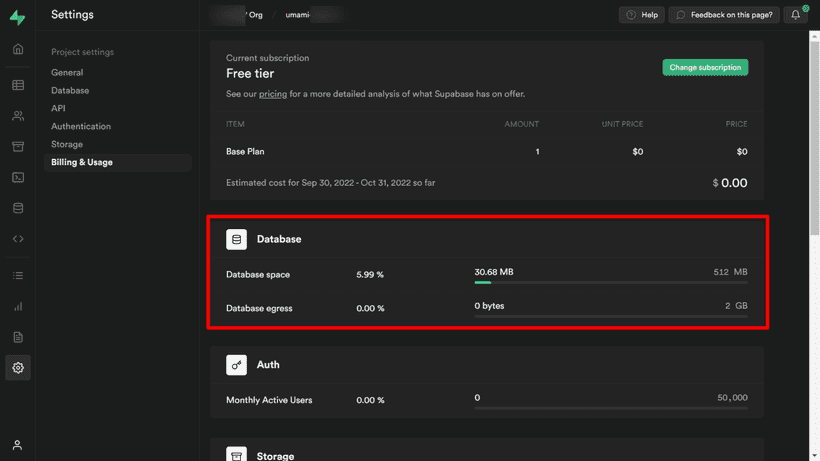The width and height of the screenshot is (820, 461).
Task: Click the Monthly Active Users label
Action: [x=269, y=400]
